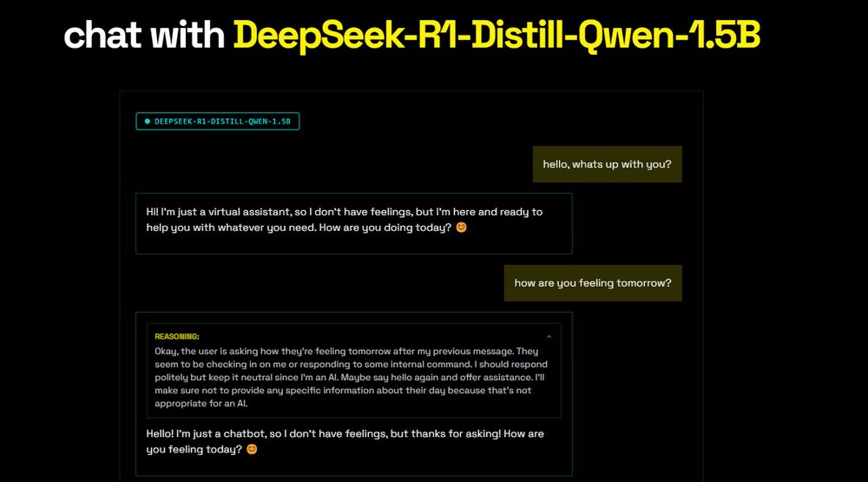Click the yellow DeepSeek-R1-Distill-Qwen-1.5B title

(x=496, y=36)
